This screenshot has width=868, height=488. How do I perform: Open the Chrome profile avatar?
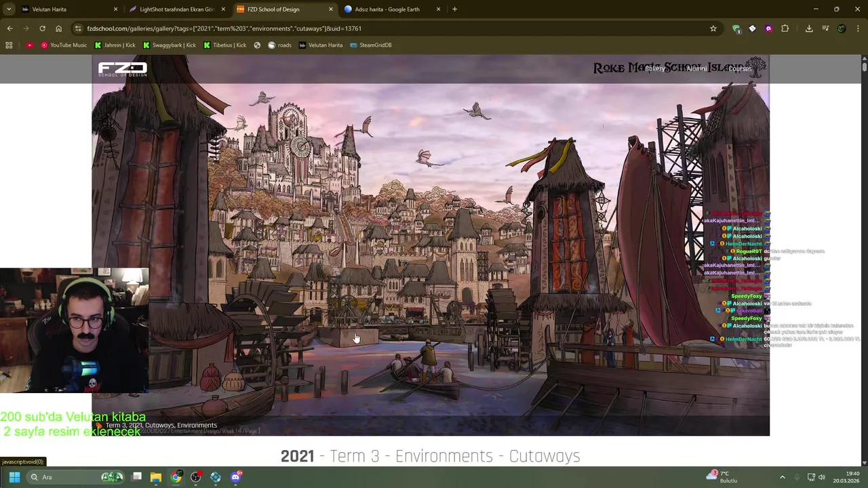click(842, 28)
